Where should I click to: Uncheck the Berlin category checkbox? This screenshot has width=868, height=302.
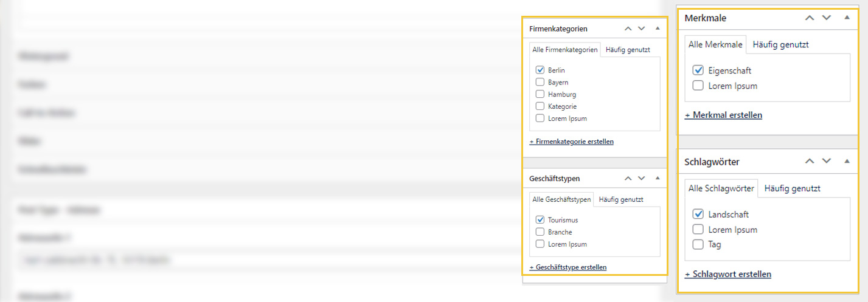[x=540, y=70]
